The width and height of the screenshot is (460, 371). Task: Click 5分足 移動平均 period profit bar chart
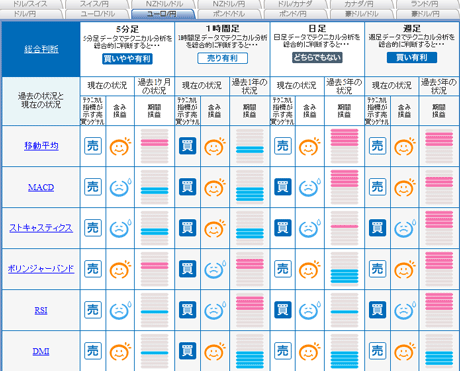(154, 146)
